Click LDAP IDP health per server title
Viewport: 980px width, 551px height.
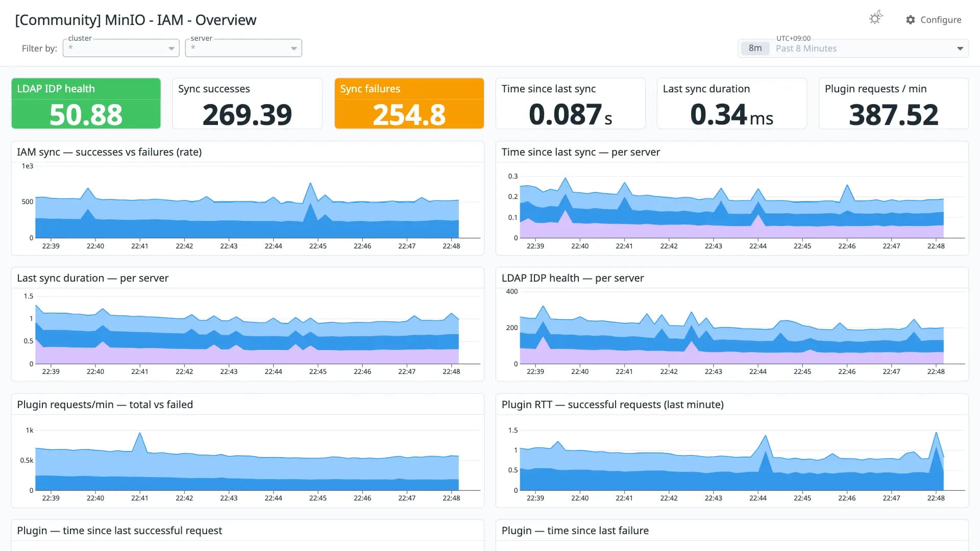point(573,278)
